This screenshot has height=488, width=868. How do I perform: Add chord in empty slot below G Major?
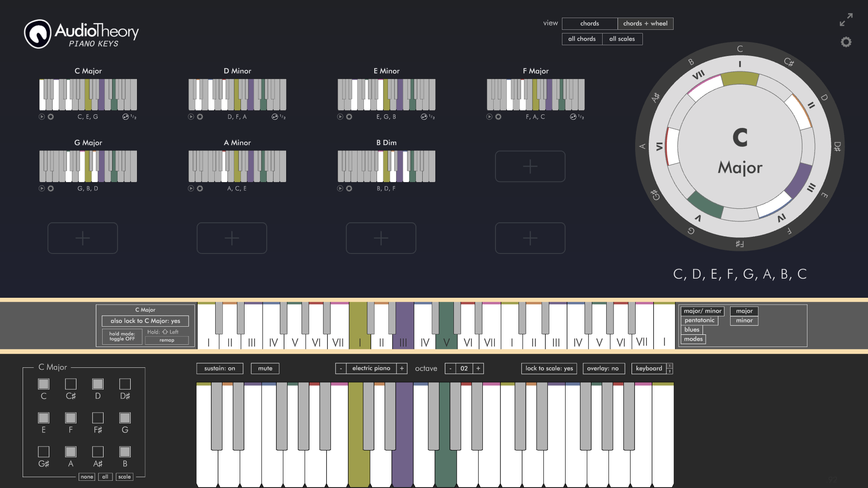[x=83, y=238]
